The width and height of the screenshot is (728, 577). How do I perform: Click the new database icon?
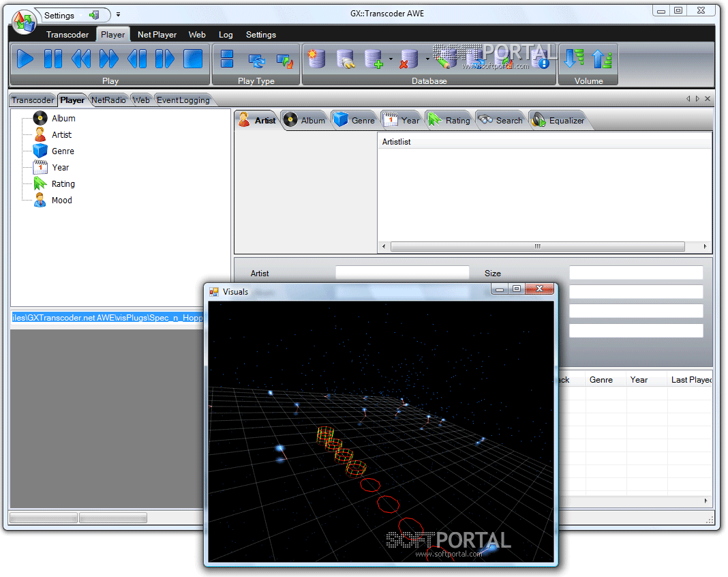[316, 59]
